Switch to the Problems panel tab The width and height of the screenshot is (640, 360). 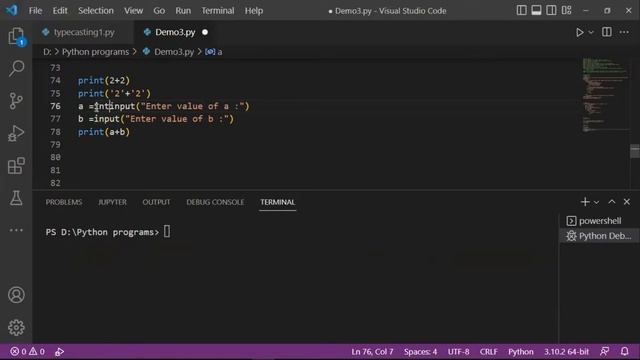point(64,202)
